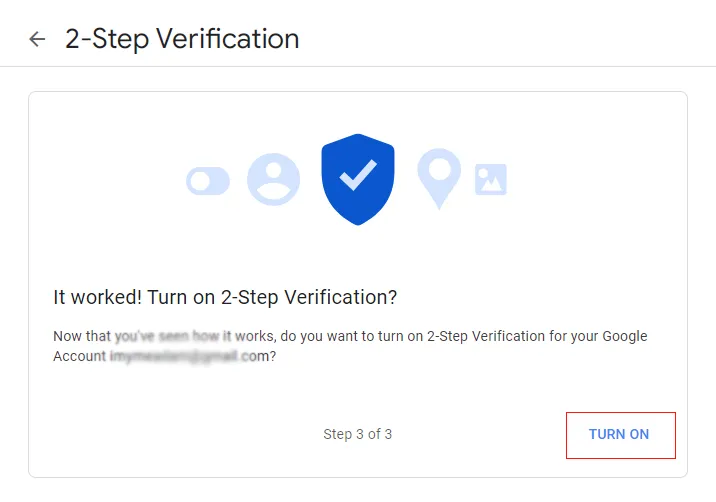
Task: Click the 'It worked! Turn on 2-Step Verification?' heading
Action: pos(225,297)
